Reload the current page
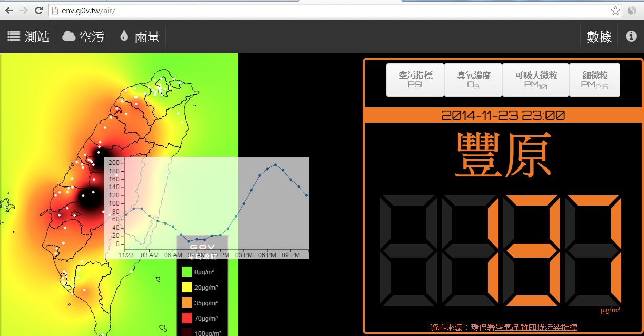Screen dimensions: 644x336 coord(38,10)
